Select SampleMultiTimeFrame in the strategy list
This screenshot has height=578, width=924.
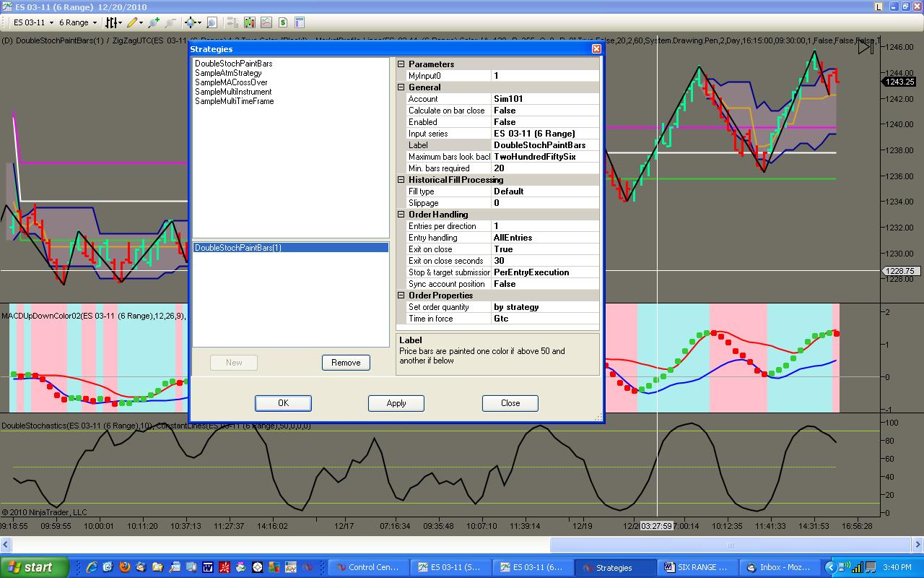click(x=234, y=101)
